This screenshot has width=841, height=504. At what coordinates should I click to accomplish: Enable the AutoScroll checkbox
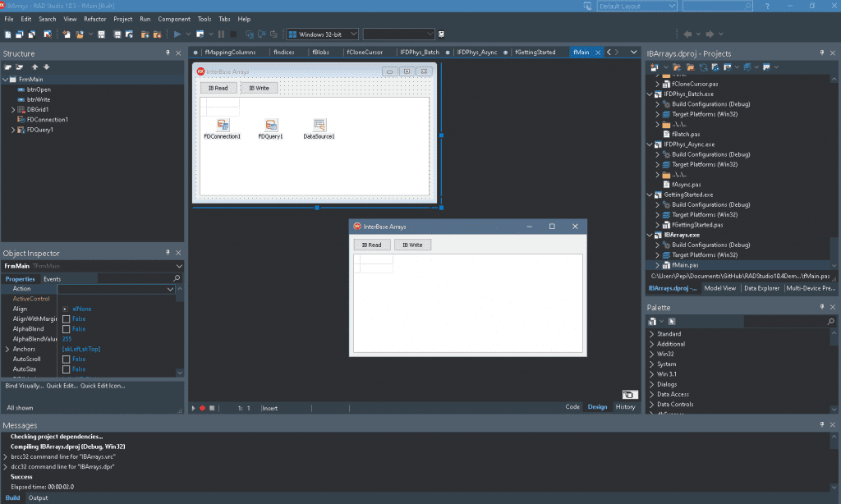[66, 360]
